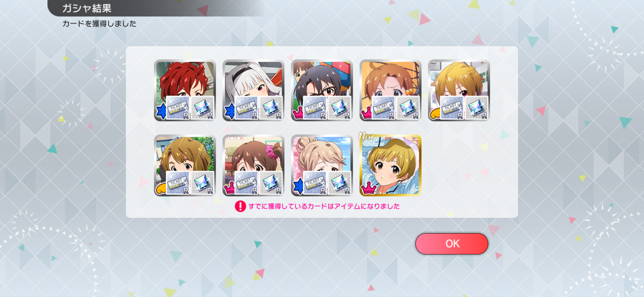The image size is (644, 297).
Task: Tap the twin-tail girl with pink scrunchie card
Action: [x=253, y=165]
